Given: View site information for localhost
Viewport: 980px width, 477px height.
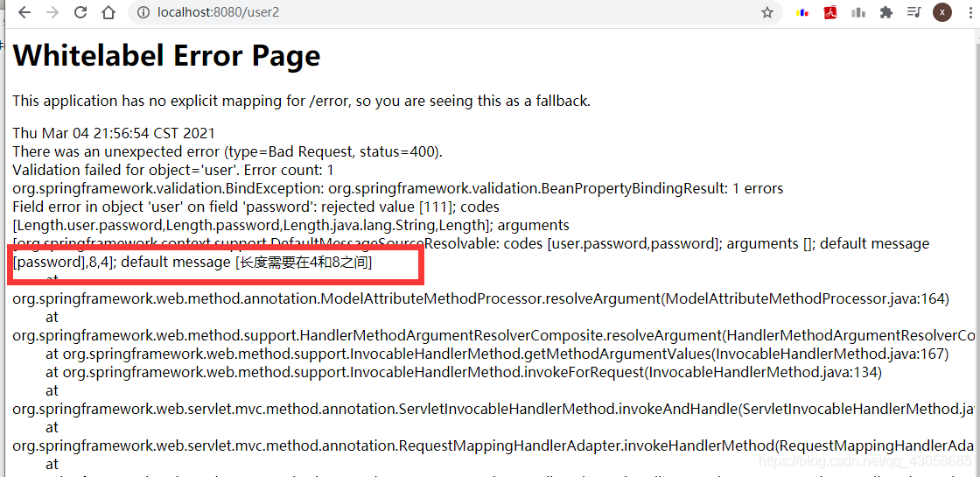Looking at the screenshot, I should (x=143, y=12).
